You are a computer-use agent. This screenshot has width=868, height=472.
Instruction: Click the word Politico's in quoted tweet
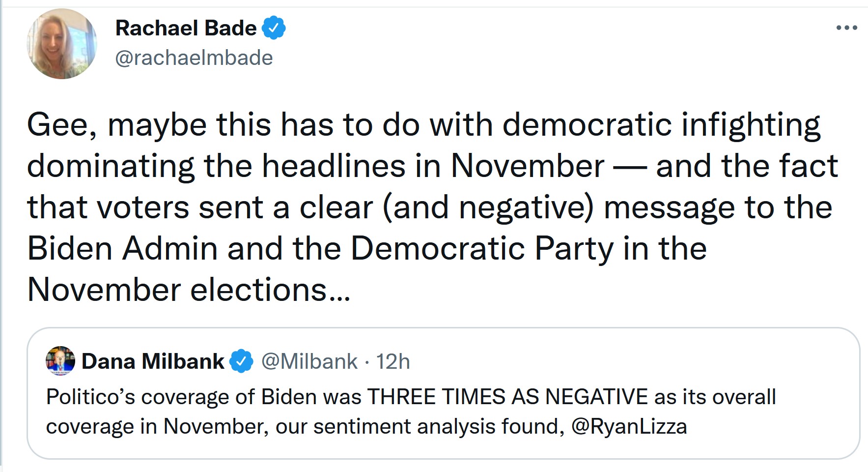[x=90, y=396]
